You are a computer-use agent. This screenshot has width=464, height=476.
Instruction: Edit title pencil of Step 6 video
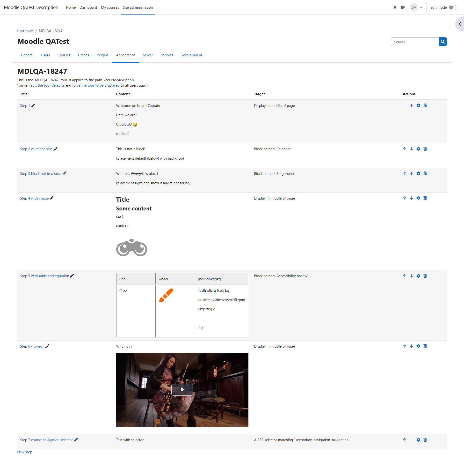point(47,346)
